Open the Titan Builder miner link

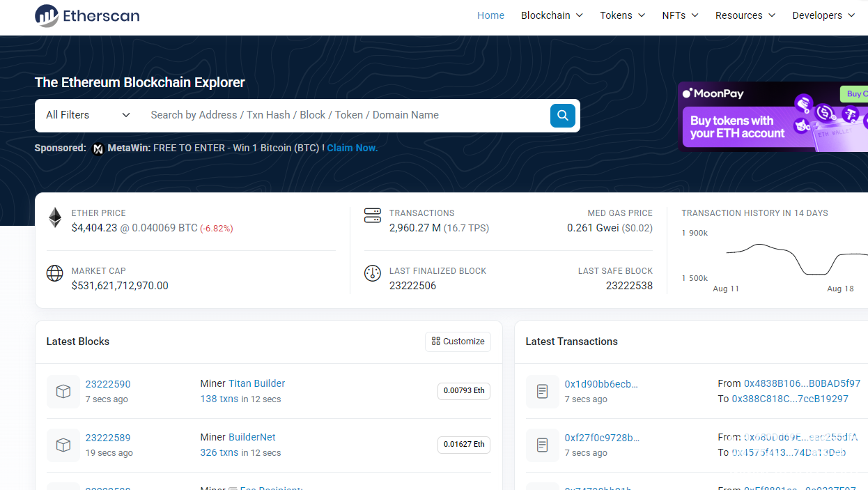(x=256, y=383)
